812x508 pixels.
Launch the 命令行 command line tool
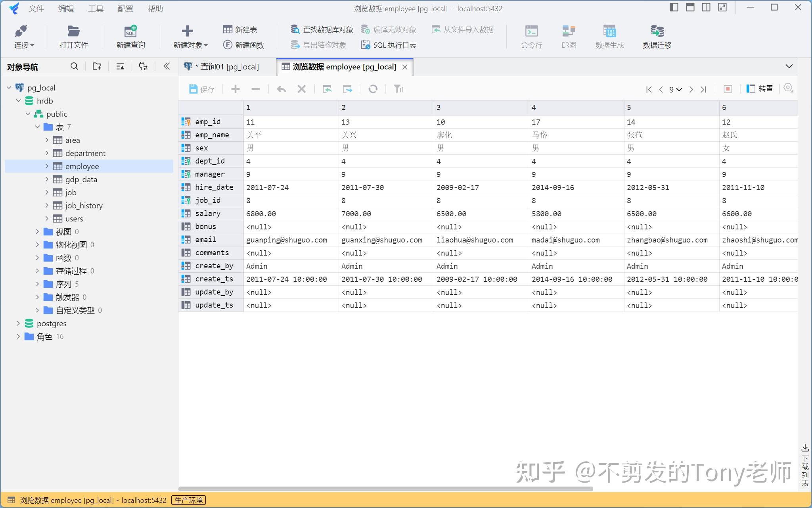pos(531,36)
